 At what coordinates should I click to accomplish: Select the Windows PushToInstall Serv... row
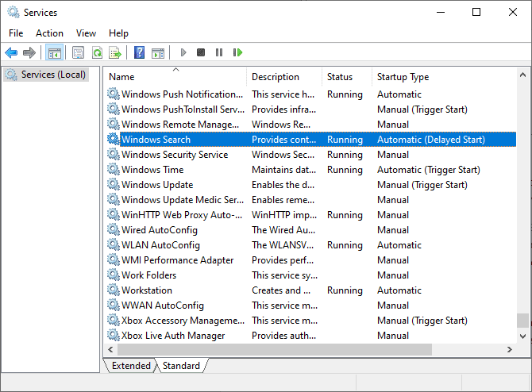(x=311, y=110)
